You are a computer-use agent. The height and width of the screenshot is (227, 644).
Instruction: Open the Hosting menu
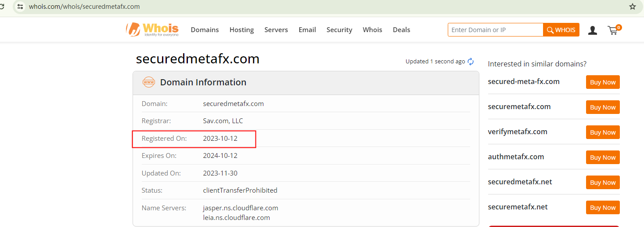pyautogui.click(x=241, y=30)
